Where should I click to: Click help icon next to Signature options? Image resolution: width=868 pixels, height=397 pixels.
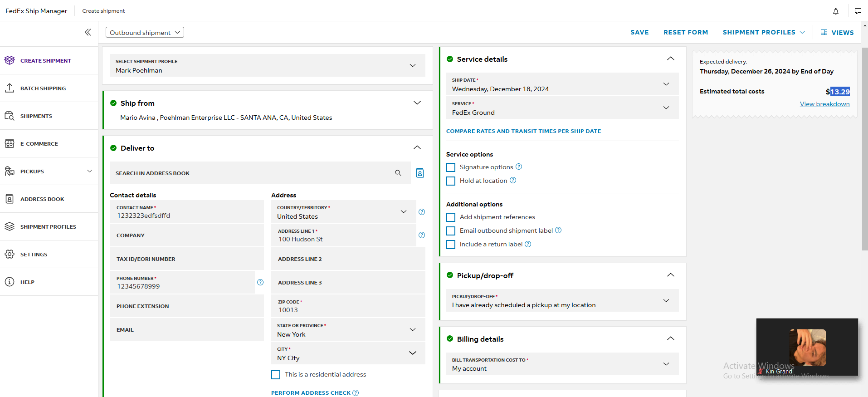(519, 167)
